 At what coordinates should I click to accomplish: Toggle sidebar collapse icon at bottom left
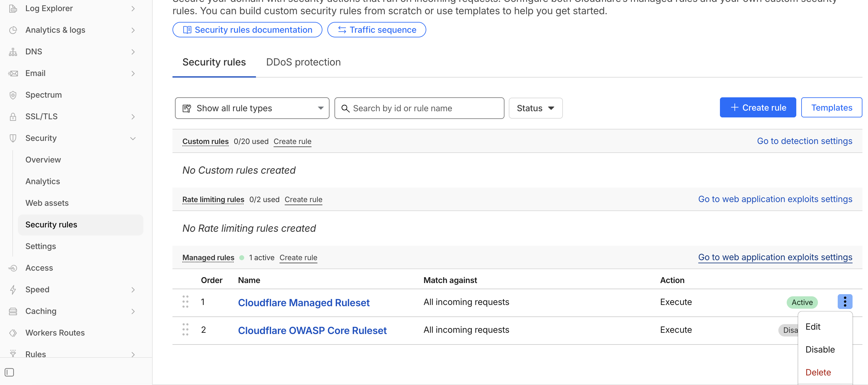tap(10, 372)
